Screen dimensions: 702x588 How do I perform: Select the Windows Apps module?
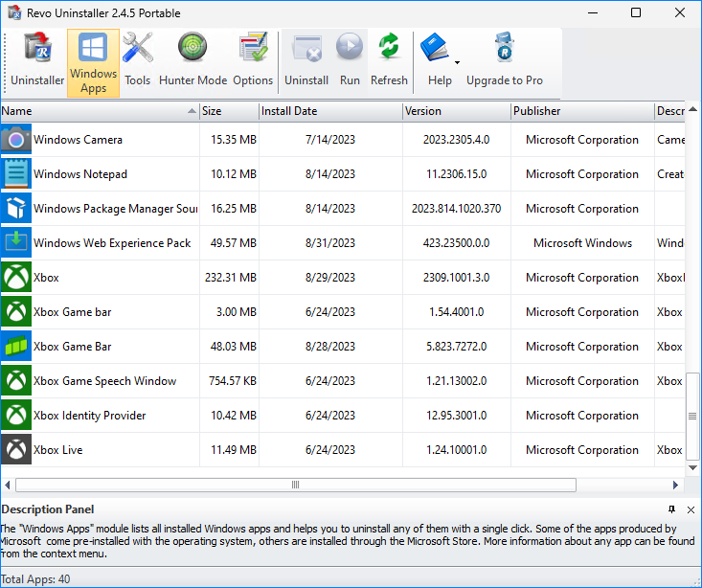click(x=93, y=62)
